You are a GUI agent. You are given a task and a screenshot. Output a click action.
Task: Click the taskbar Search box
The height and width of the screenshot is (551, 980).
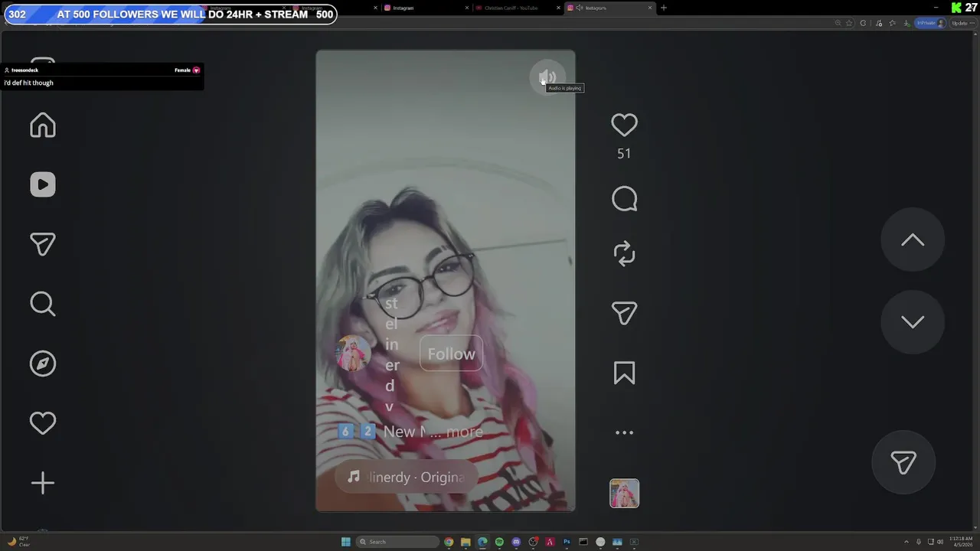click(x=398, y=542)
